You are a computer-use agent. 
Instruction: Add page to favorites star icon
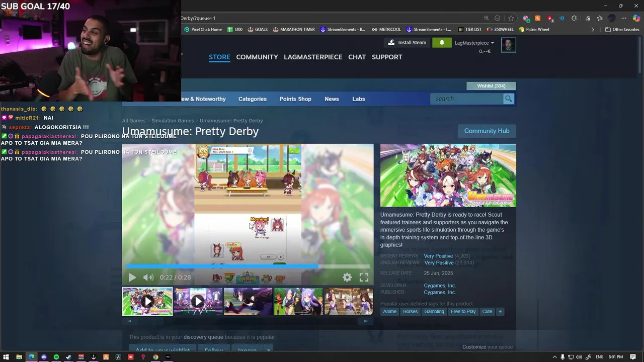511,18
